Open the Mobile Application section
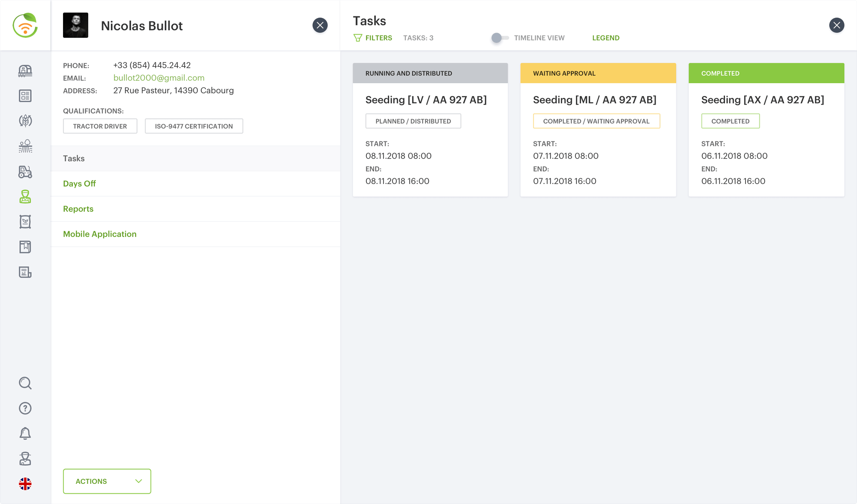The image size is (857, 504). pyautogui.click(x=99, y=234)
